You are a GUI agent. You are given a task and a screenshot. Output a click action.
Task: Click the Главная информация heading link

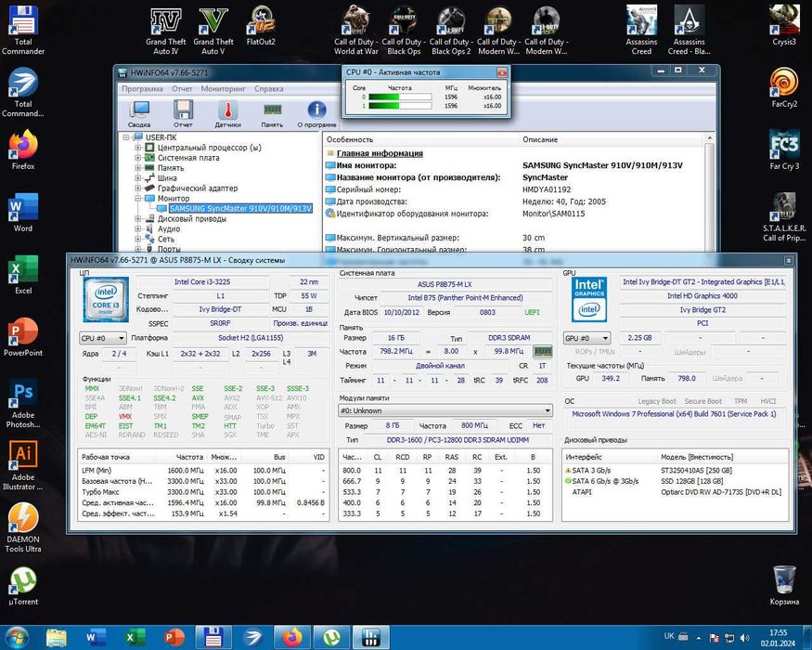(380, 153)
